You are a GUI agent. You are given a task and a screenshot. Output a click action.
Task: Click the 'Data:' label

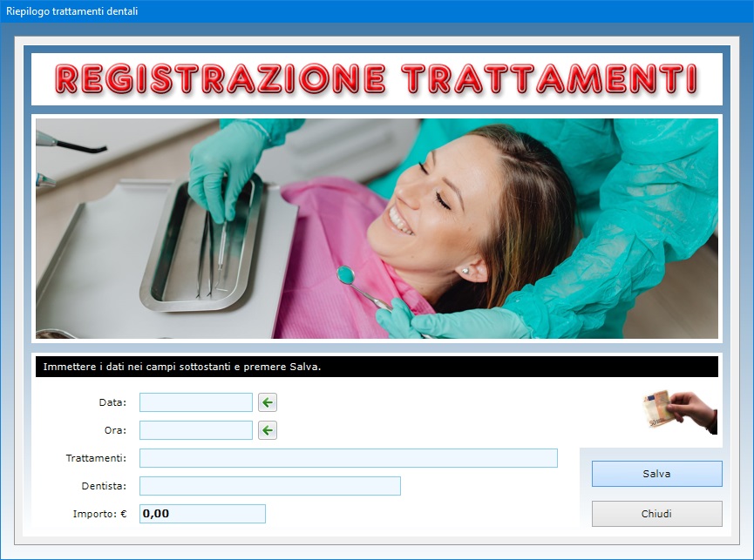(112, 402)
